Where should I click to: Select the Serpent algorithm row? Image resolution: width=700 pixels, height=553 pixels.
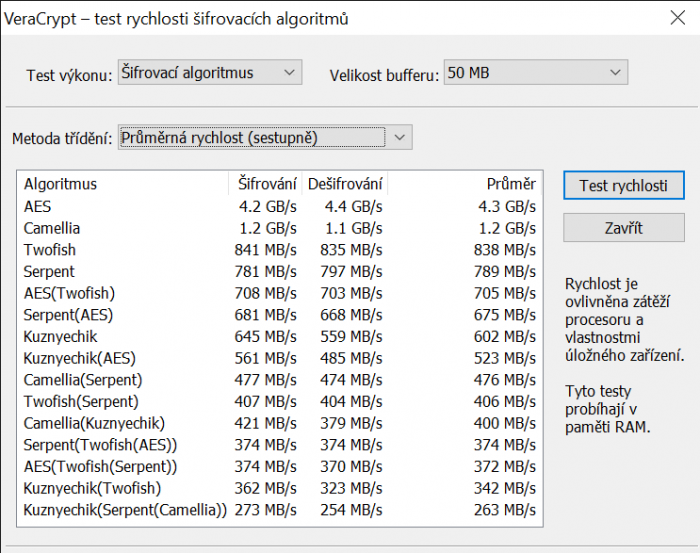49,271
